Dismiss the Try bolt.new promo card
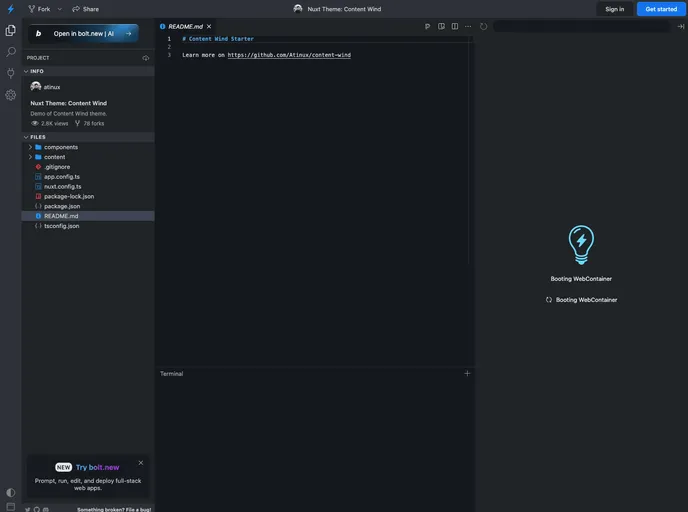This screenshot has height=512, width=688. pyautogui.click(x=140, y=462)
